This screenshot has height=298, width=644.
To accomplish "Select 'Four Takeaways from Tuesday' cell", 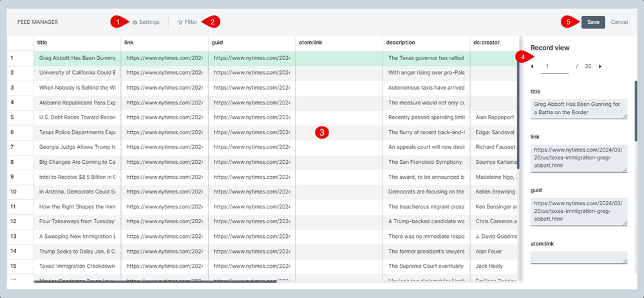I will tap(77, 221).
